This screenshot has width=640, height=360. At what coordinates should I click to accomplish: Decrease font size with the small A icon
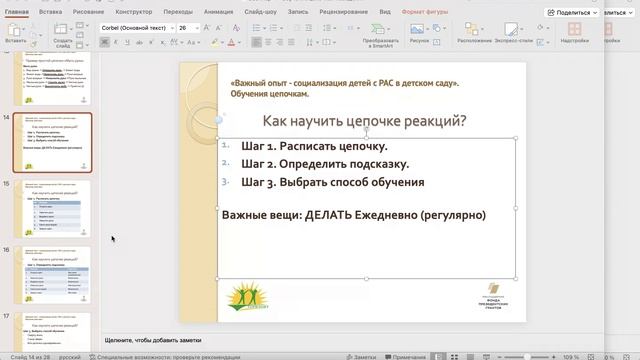point(219,28)
